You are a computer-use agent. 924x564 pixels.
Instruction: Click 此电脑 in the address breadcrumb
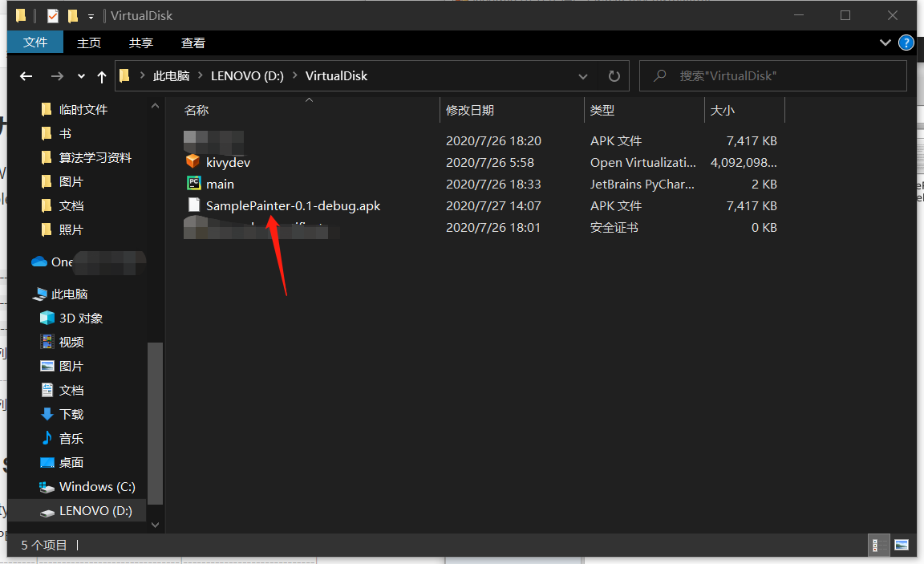click(x=171, y=75)
